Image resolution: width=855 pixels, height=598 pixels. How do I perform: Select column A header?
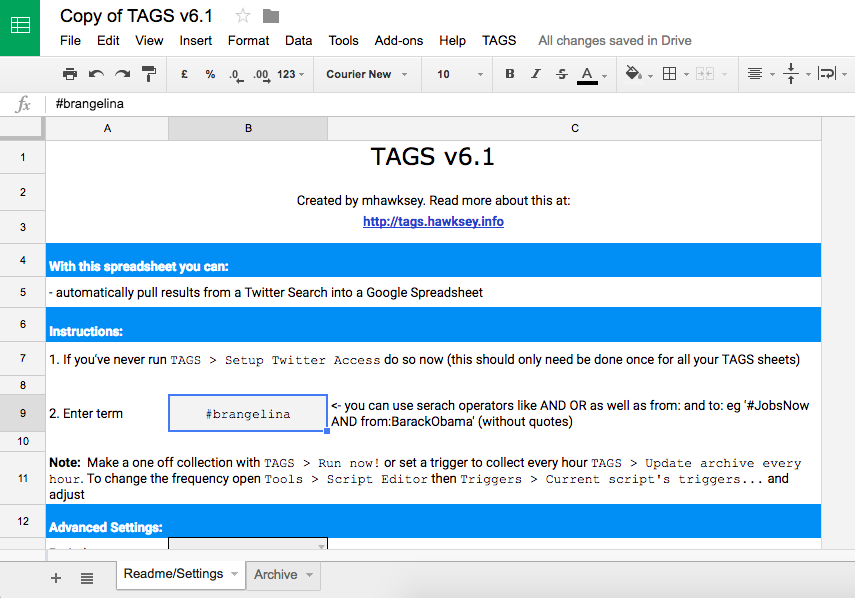[x=107, y=129]
